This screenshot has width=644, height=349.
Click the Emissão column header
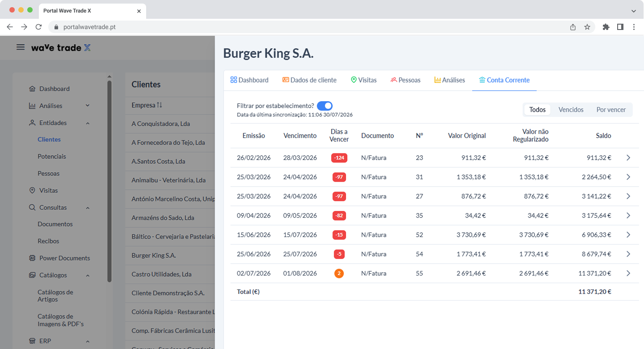click(254, 136)
